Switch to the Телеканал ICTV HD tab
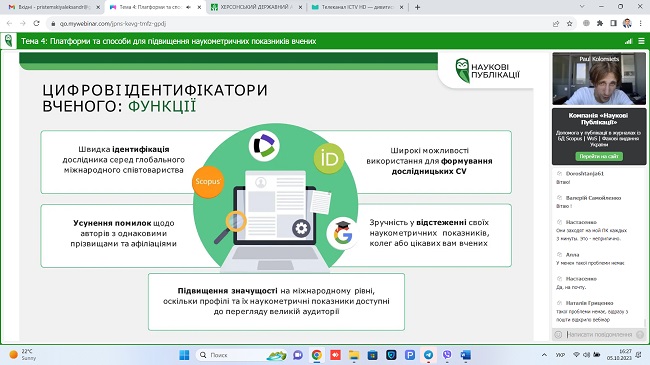 (357, 7)
